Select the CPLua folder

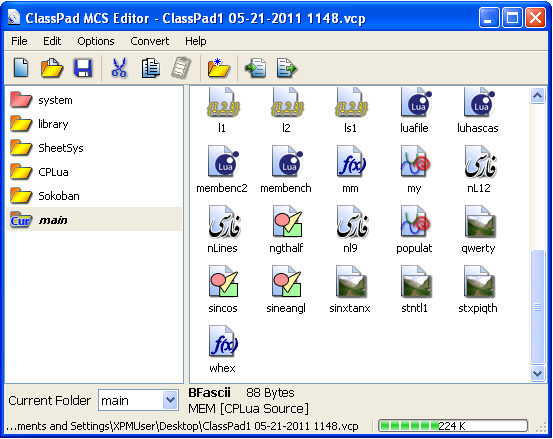(94, 172)
